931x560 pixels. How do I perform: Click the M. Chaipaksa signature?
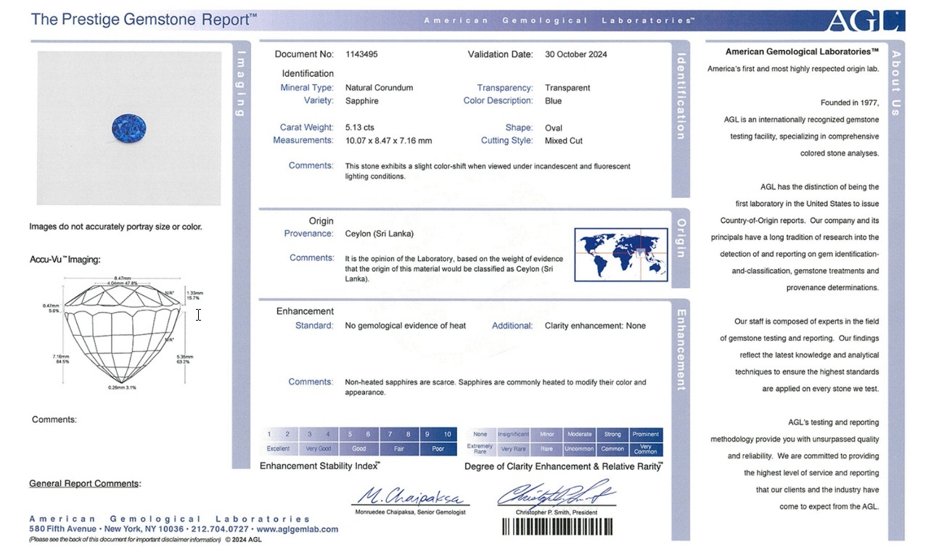[410, 497]
